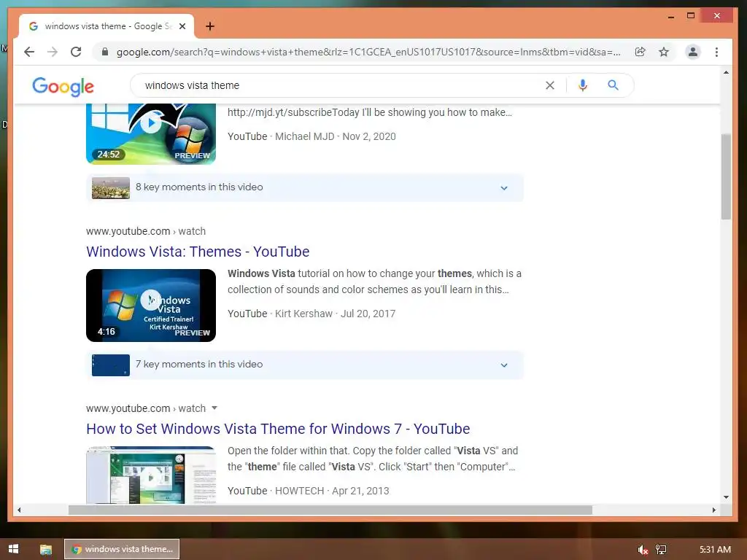Click the Windows Vista tutorial description snippet
747x560 pixels.
coord(374,281)
